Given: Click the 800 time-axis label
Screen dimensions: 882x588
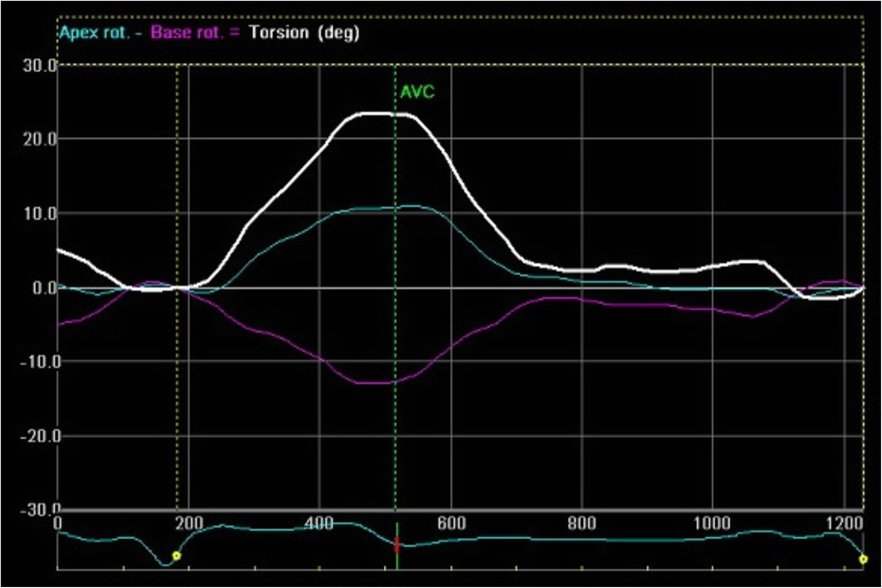Looking at the screenshot, I should [582, 523].
